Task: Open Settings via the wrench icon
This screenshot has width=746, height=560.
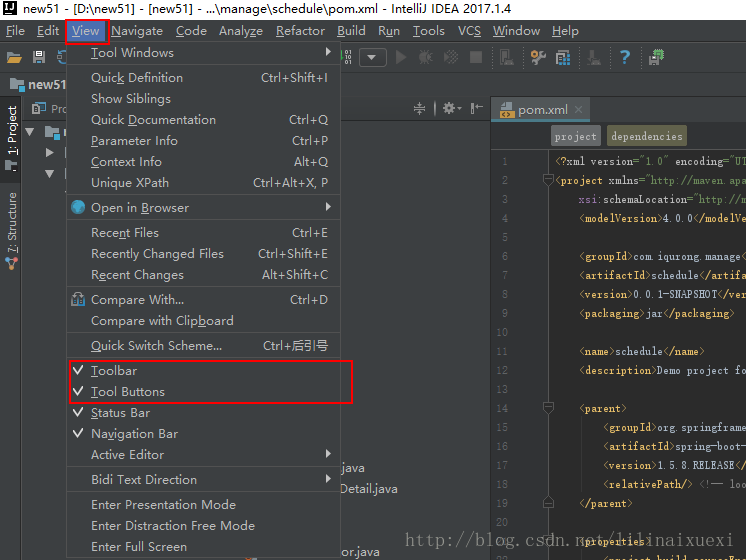Action: (538, 58)
